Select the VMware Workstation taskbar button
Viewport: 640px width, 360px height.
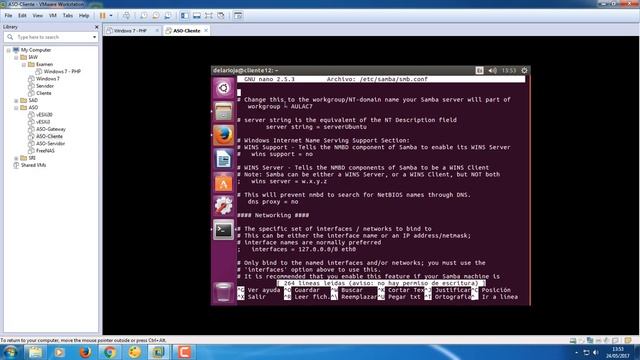click(x=158, y=352)
